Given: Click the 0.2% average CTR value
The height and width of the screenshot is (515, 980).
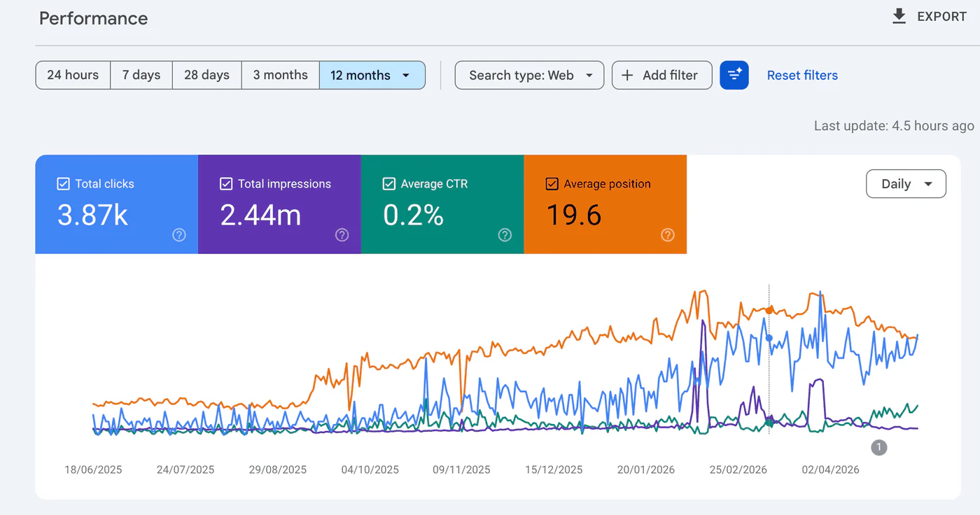Looking at the screenshot, I should click(413, 216).
